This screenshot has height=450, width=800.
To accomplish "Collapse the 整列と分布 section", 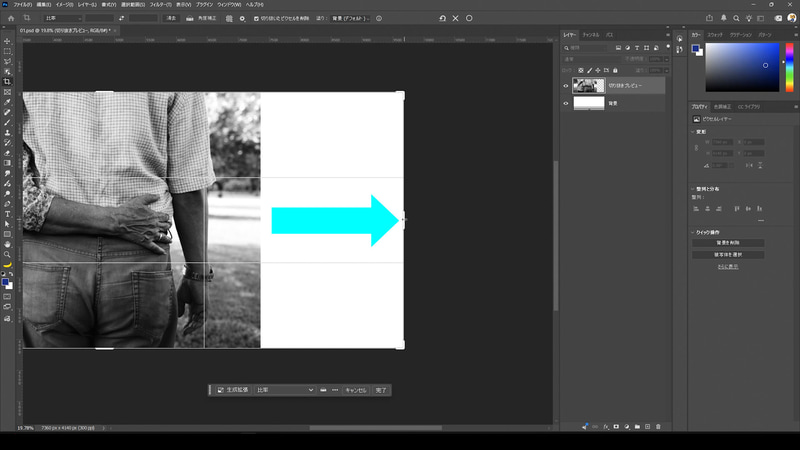I will (693, 189).
